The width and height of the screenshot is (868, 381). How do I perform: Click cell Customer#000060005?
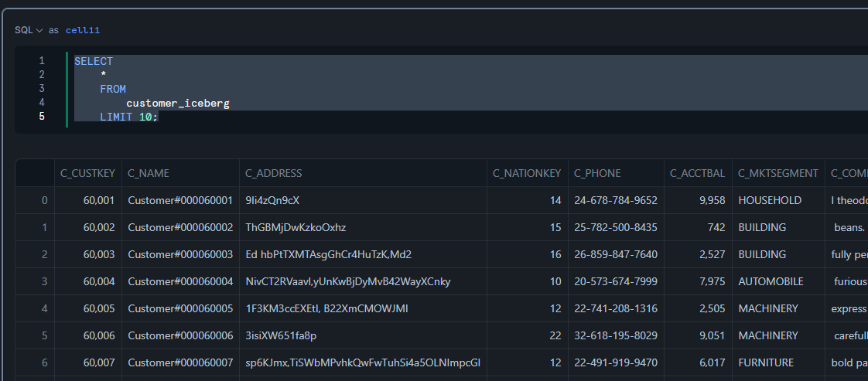(x=180, y=308)
